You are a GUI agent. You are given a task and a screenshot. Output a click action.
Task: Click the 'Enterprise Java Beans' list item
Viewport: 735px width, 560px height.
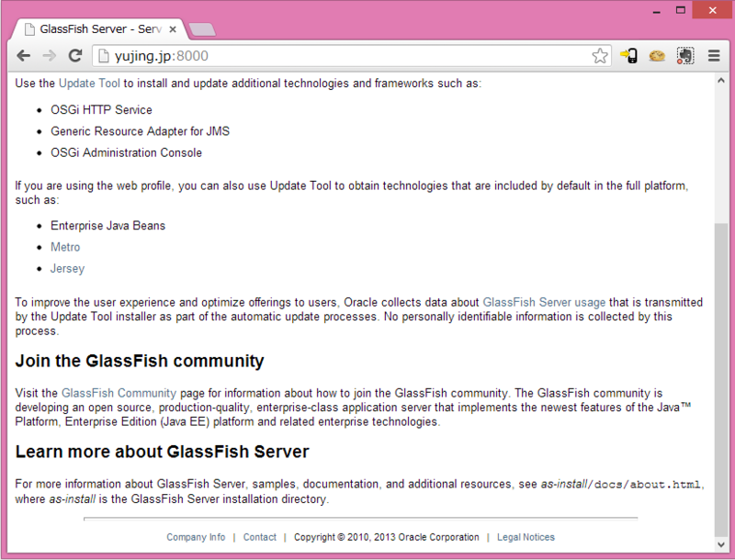[107, 226]
